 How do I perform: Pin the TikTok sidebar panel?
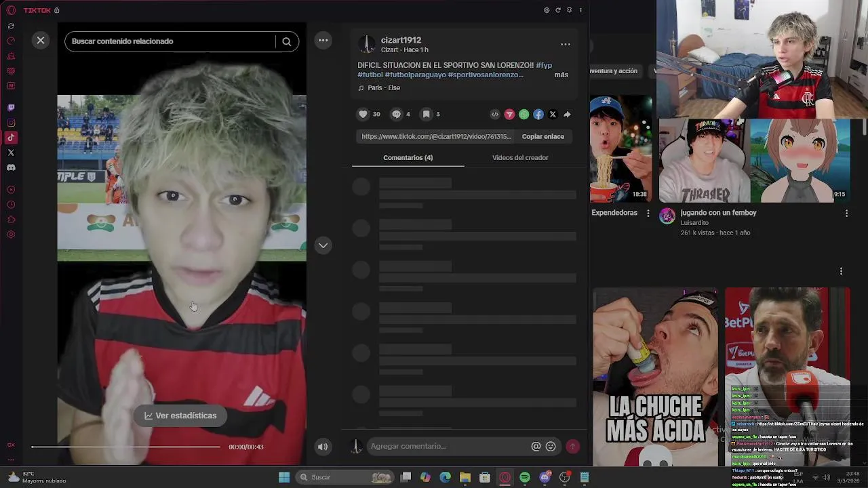(x=569, y=10)
